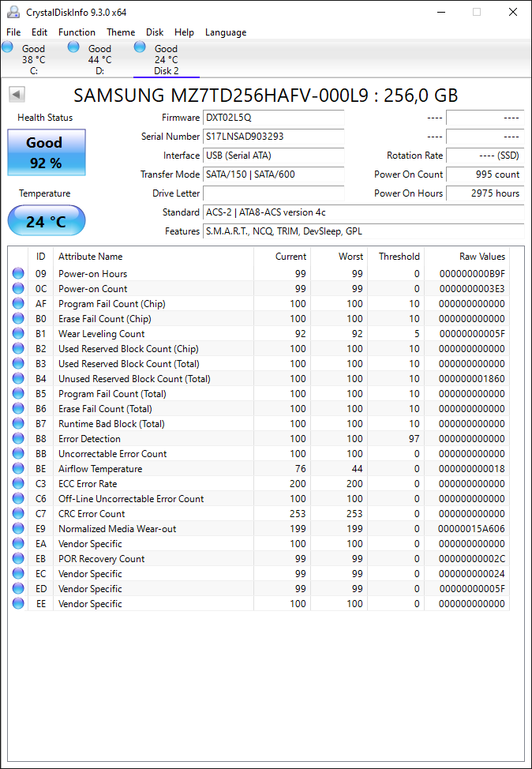This screenshot has height=769, width=532.
Task: Click status orb for Power-on Hours row
Action: pyautogui.click(x=18, y=274)
